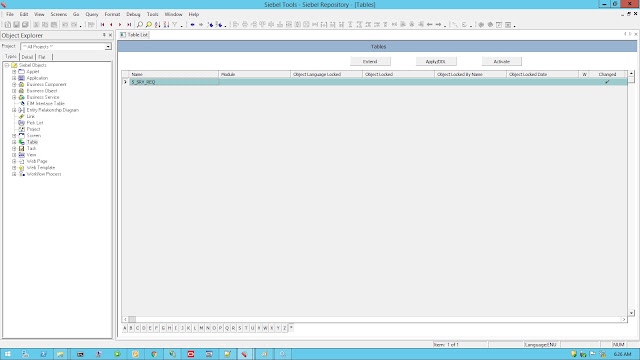Viewport: 640px width, 360px height.
Task: Click the Sort Ascending toolbar icon
Action: [158, 25]
